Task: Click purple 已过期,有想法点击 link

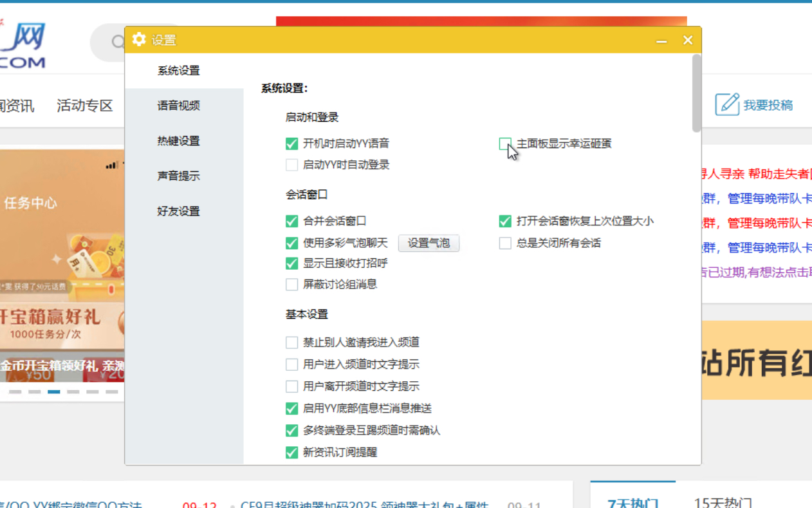Action: [x=757, y=272]
